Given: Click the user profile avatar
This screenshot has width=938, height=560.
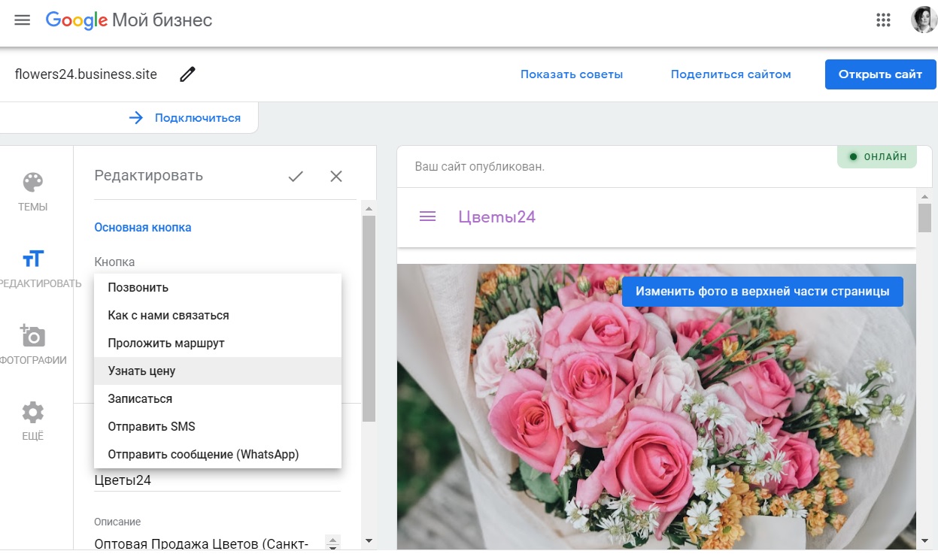Looking at the screenshot, I should (924, 20).
